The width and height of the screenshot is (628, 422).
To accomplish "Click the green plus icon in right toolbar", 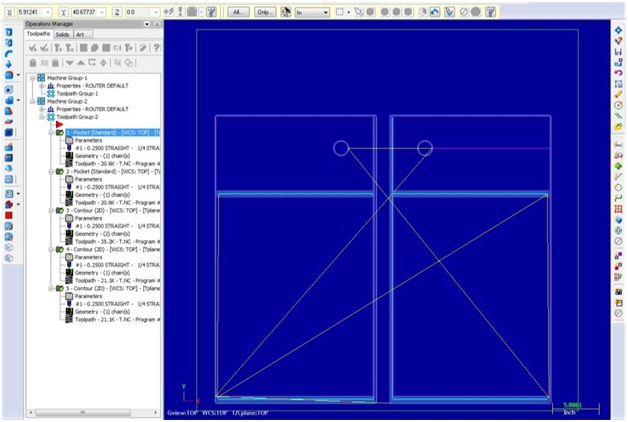I will pyautogui.click(x=618, y=166).
